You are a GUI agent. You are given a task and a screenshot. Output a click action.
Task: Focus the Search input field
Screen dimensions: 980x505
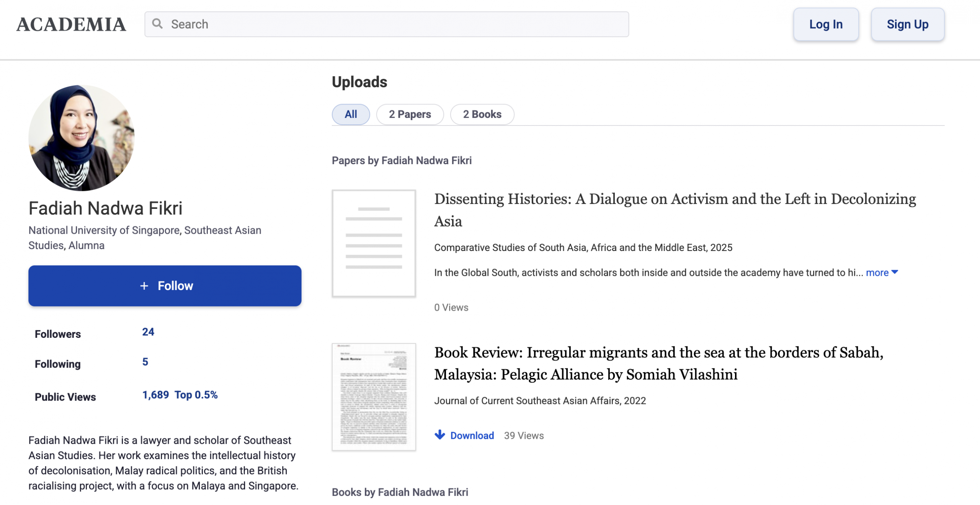(387, 24)
